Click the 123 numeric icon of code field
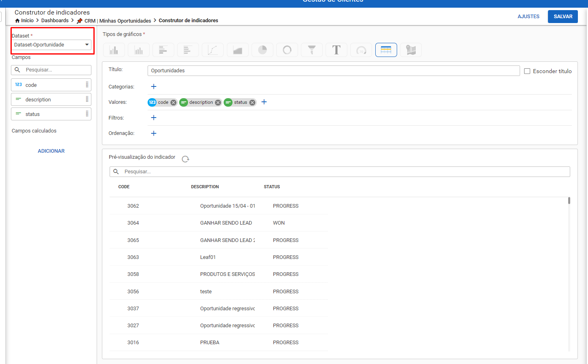This screenshot has width=588, height=364. [19, 85]
